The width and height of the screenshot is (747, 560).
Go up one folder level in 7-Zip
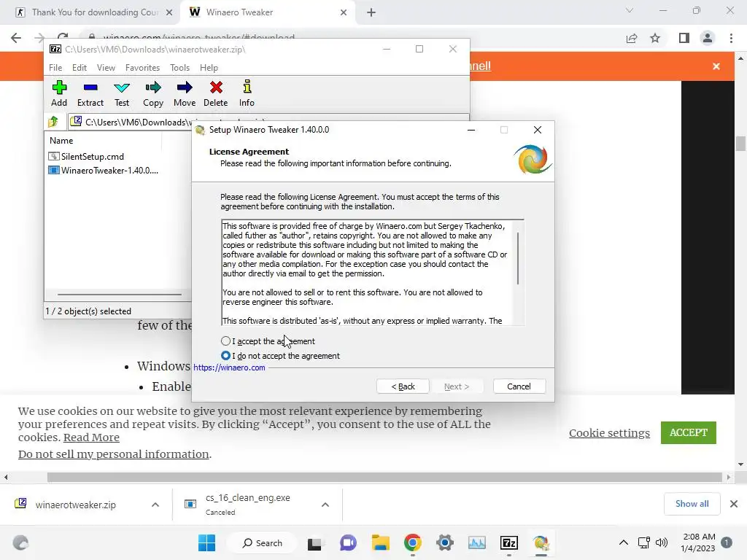(53, 122)
